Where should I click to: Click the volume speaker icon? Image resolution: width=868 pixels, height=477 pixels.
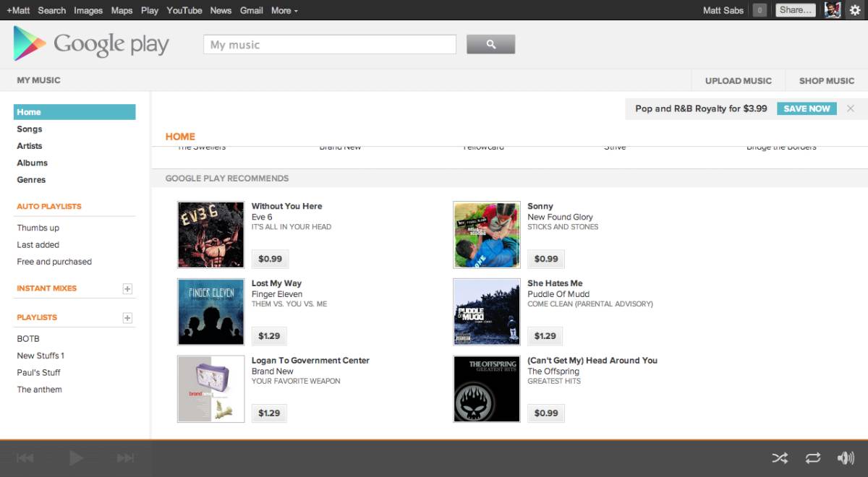click(x=845, y=457)
